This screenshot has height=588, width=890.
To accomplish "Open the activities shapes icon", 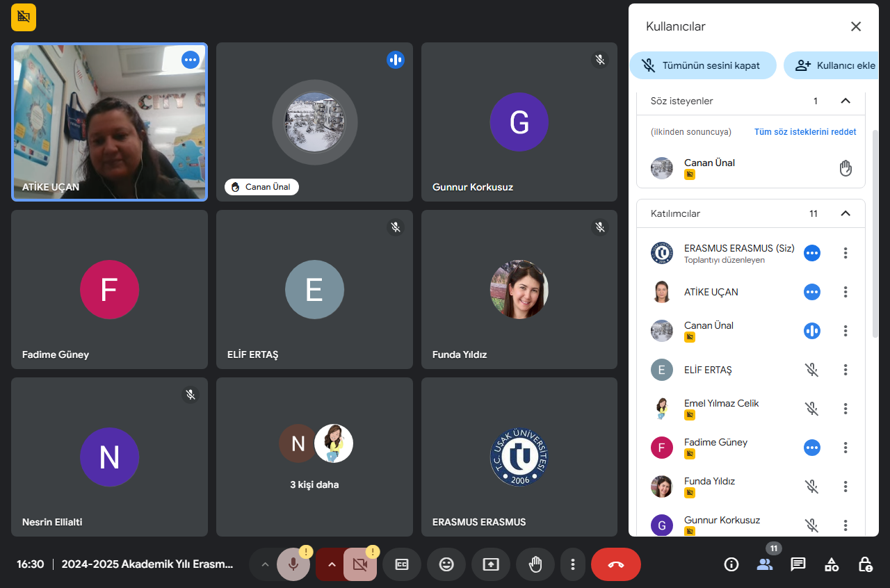I will click(x=832, y=564).
